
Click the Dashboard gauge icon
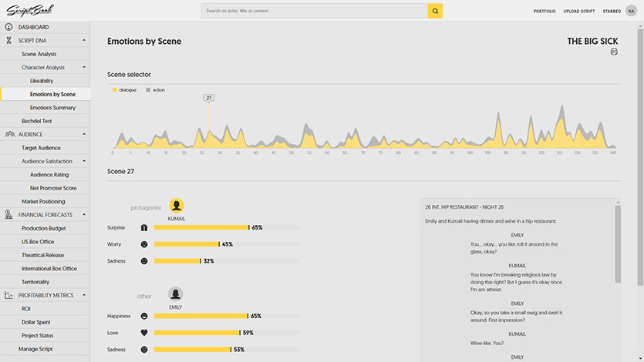click(8, 27)
